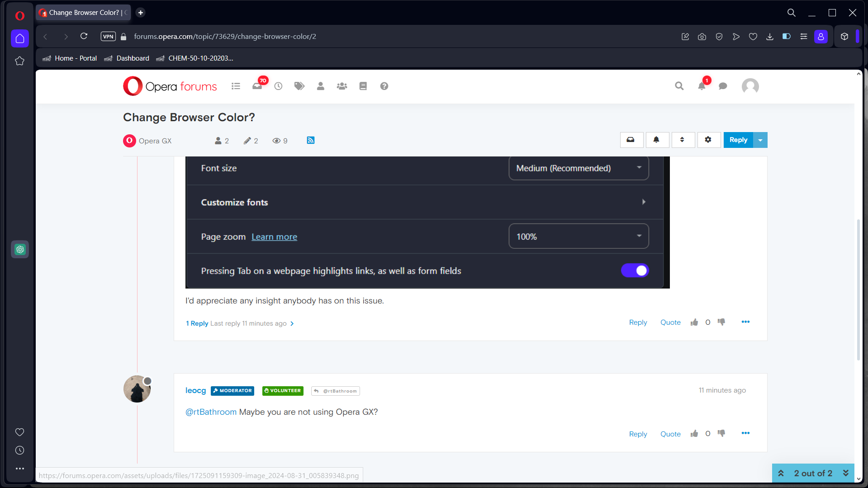Reply to leocg's post
This screenshot has width=868, height=488.
coord(638,434)
